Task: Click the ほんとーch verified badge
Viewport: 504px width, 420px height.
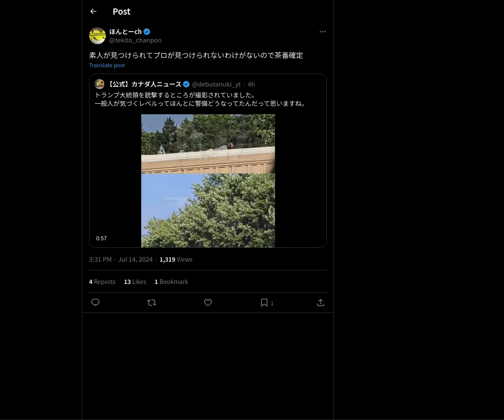Action: 147,31
